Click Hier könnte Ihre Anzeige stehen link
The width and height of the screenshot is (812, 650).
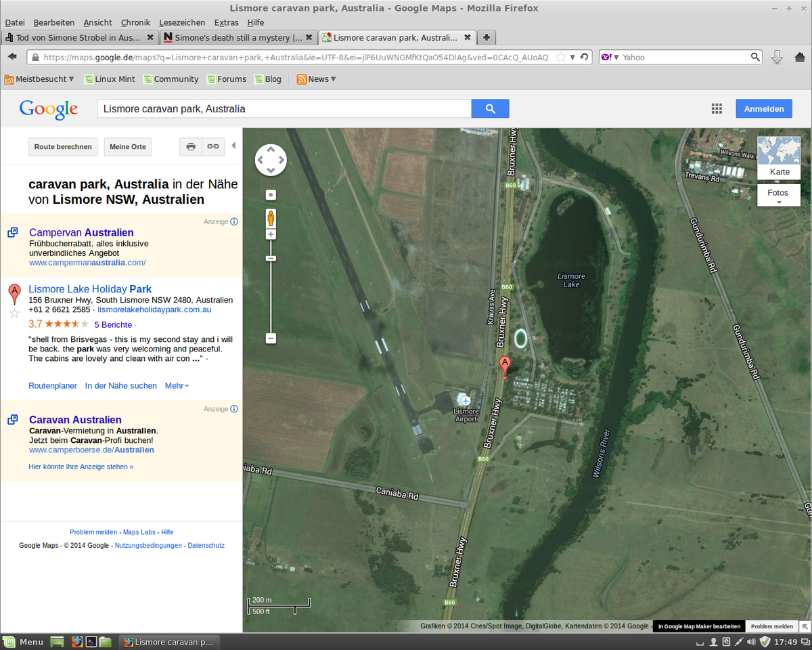pyautogui.click(x=81, y=467)
